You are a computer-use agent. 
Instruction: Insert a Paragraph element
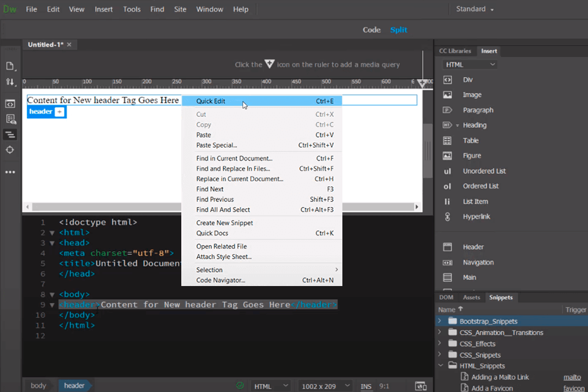(478, 110)
